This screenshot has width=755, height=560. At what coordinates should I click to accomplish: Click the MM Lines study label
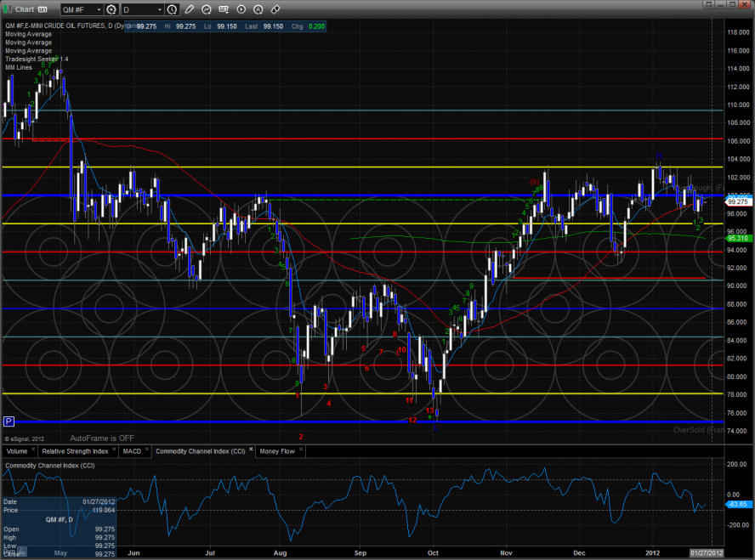19,67
